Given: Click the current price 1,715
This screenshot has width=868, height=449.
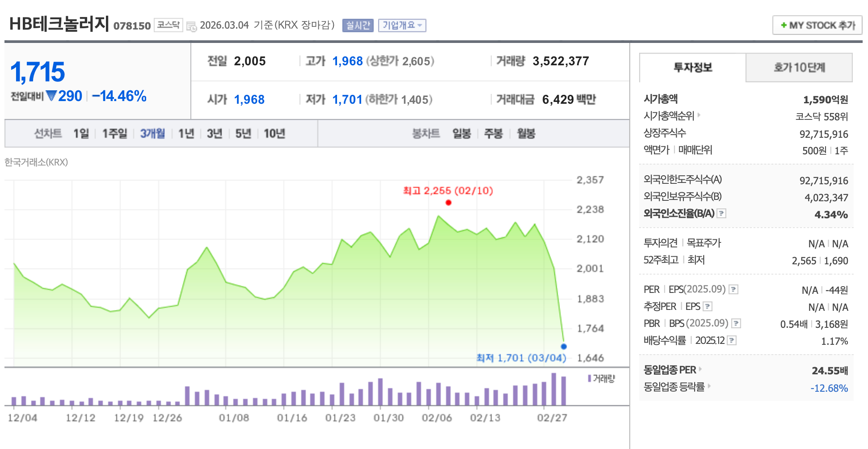Looking at the screenshot, I should [38, 72].
